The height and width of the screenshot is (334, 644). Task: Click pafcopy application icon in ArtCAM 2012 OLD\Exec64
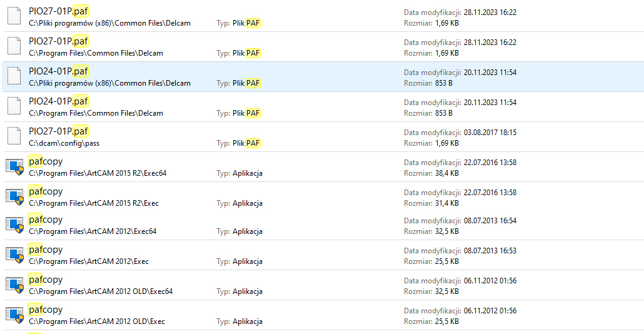click(x=14, y=285)
